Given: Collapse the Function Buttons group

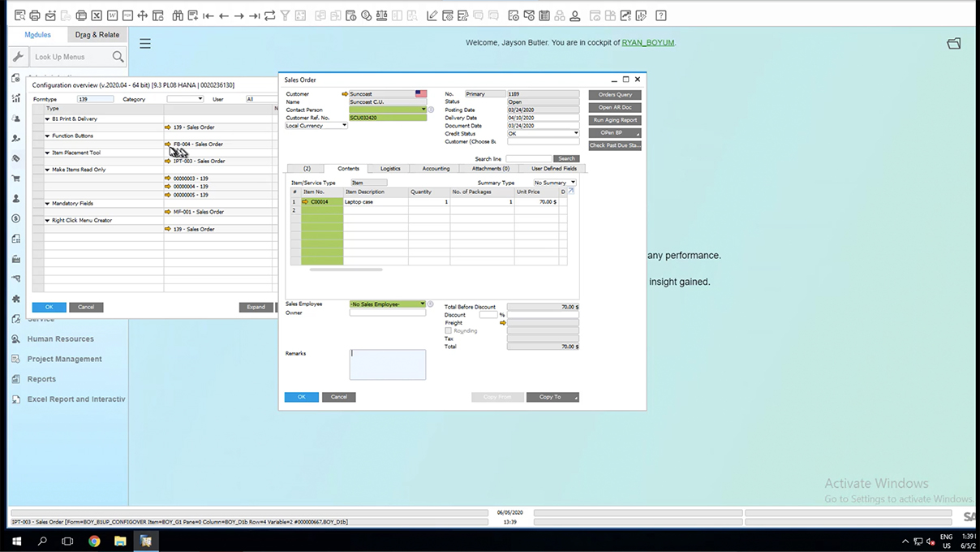Looking at the screenshot, I should pyautogui.click(x=48, y=136).
